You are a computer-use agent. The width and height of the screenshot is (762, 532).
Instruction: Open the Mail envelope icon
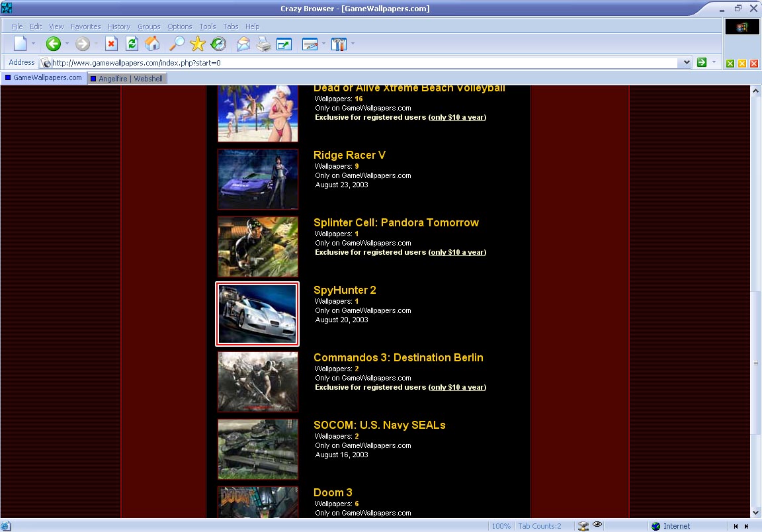coord(243,44)
